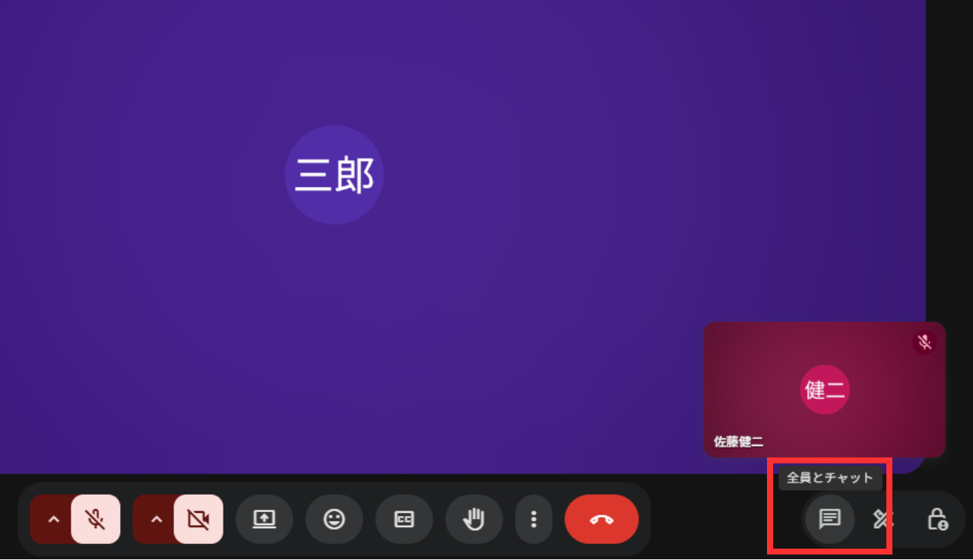
Task: Click muted mic indicator on 佐藤健二 tile
Action: (x=924, y=343)
